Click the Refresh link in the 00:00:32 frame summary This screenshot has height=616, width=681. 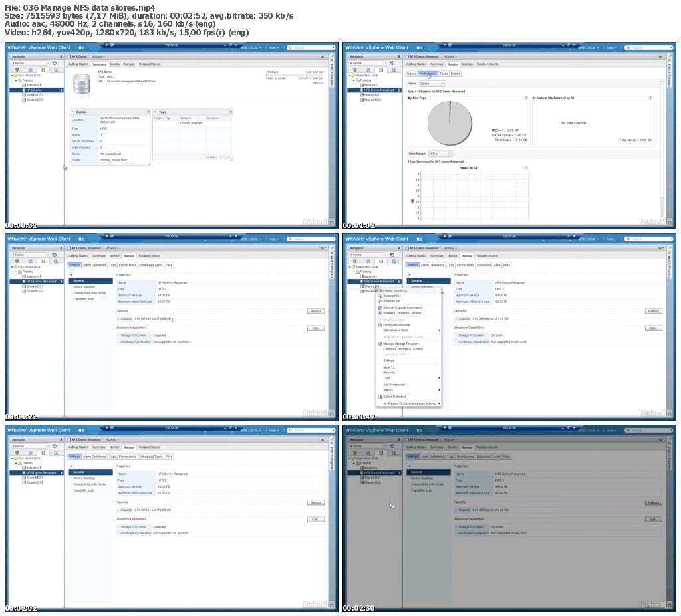pos(318,83)
